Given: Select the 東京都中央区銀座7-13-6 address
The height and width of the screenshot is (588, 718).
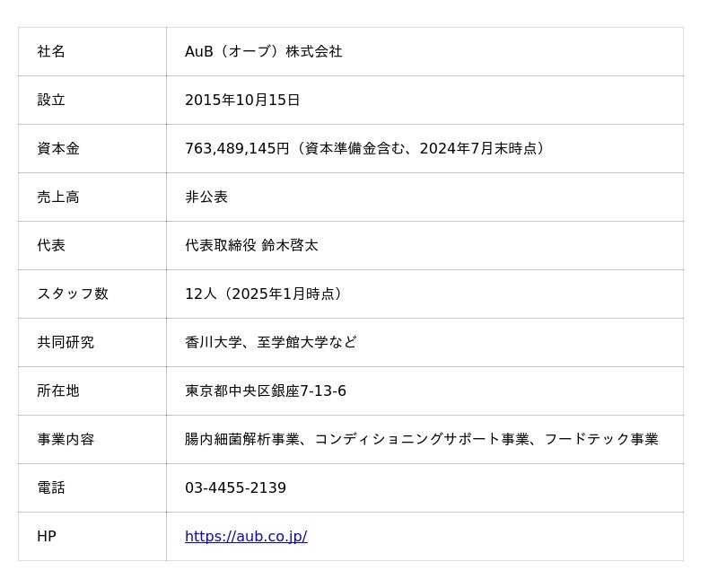Looking at the screenshot, I should 266,391.
